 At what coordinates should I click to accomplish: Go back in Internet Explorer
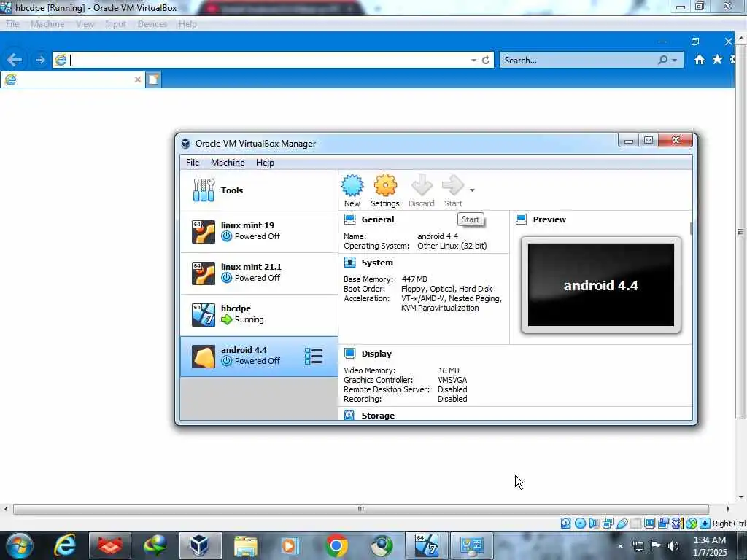coord(15,60)
